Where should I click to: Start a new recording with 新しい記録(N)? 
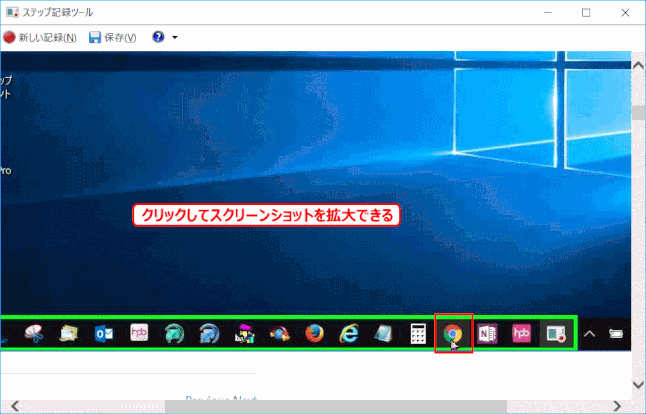tap(40, 37)
